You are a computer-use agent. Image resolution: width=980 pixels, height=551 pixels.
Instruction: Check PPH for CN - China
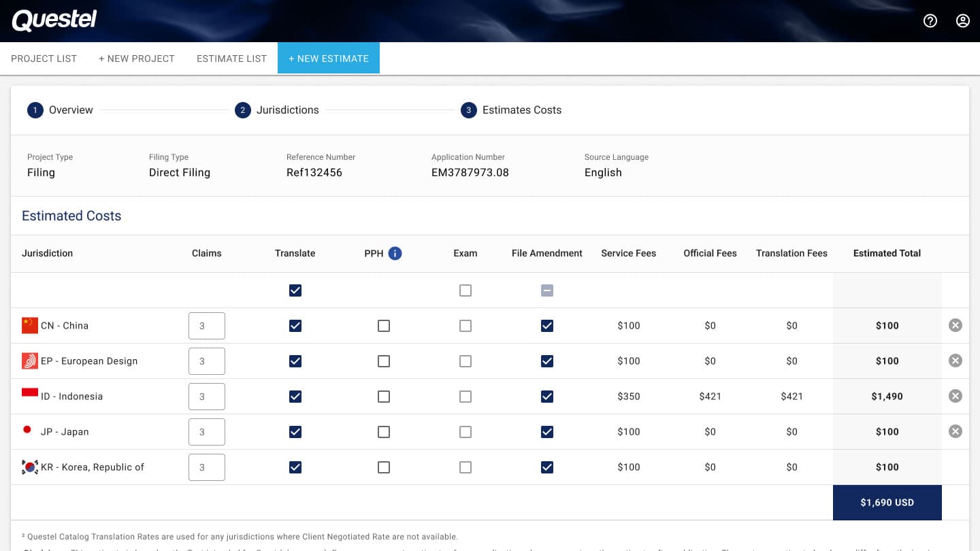click(384, 326)
